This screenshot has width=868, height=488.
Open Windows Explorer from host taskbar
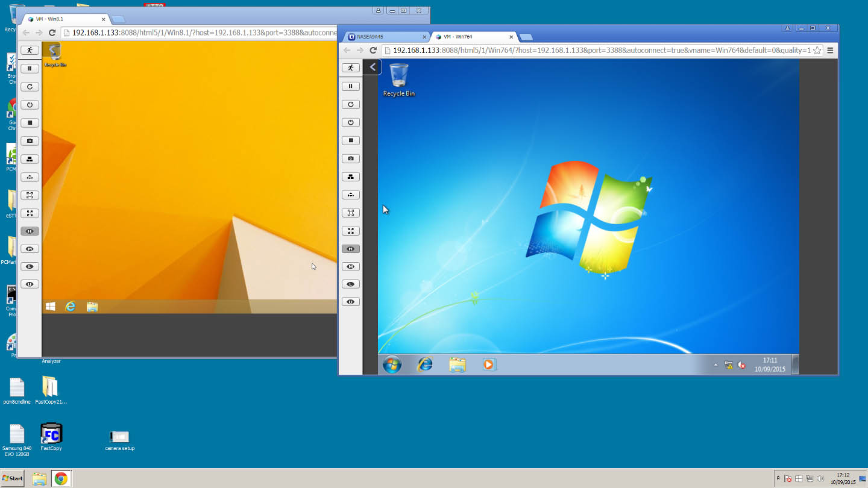coord(39,479)
